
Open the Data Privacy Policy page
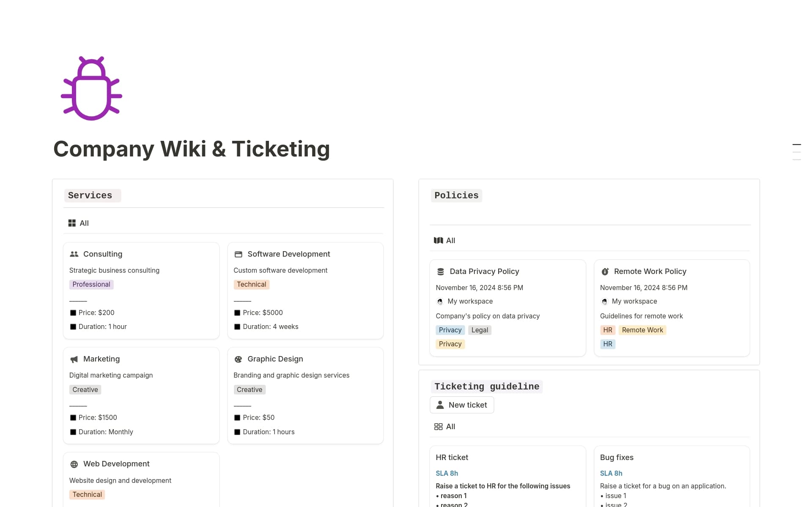click(484, 271)
